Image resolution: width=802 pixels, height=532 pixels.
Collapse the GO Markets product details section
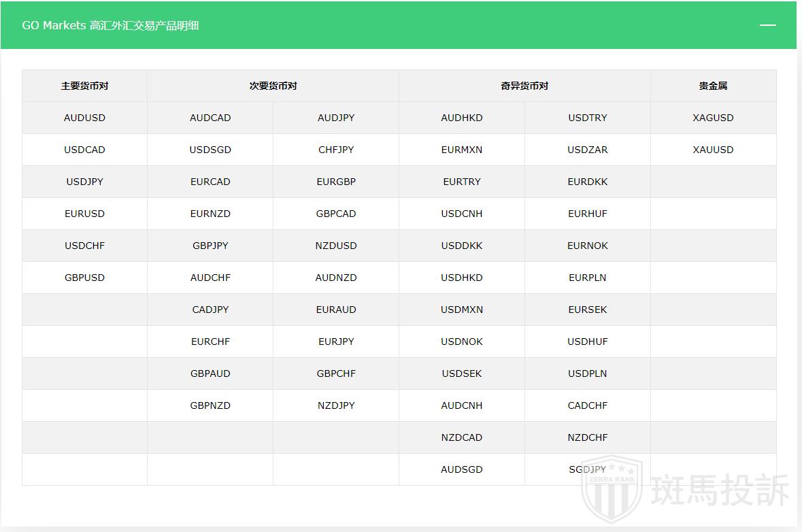[x=767, y=25]
